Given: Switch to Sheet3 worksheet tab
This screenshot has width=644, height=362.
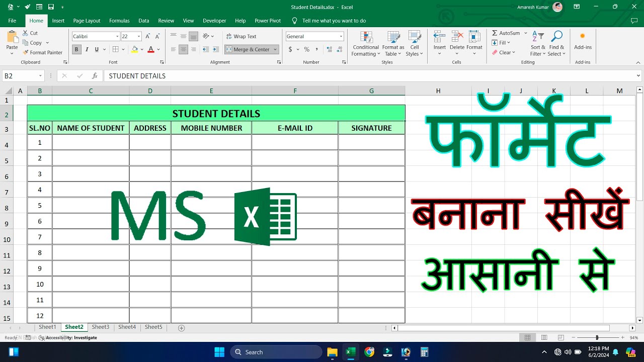Looking at the screenshot, I should point(101,327).
